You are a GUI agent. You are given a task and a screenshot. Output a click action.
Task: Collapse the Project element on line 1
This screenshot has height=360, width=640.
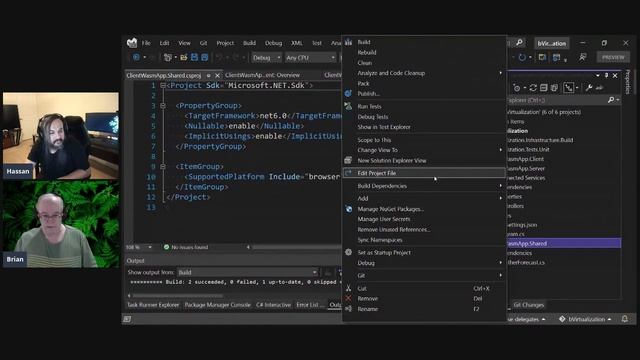point(163,85)
